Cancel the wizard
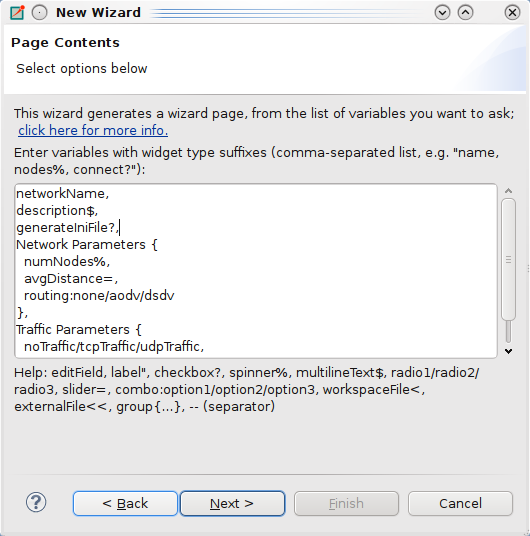 click(x=460, y=504)
